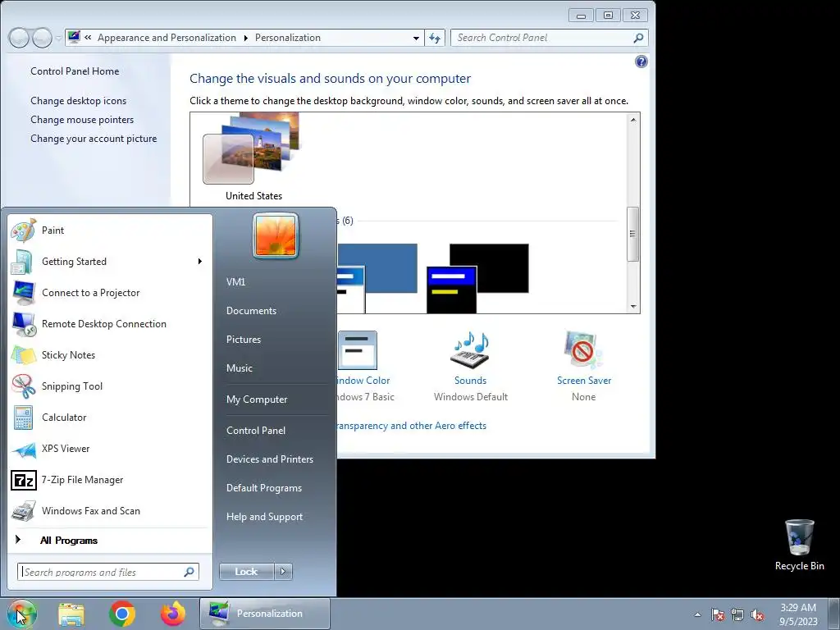
Task: Expand the breadcrumb arrow after Appearance and Personalization
Action: (x=246, y=38)
